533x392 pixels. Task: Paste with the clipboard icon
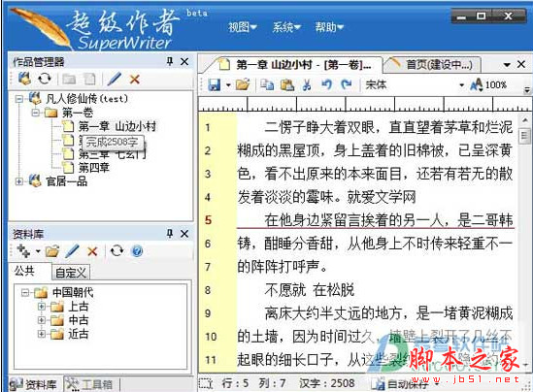pyautogui.click(x=287, y=84)
